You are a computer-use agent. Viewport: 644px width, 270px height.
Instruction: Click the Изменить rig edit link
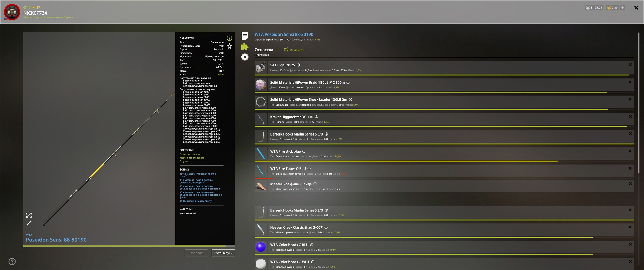[295, 50]
